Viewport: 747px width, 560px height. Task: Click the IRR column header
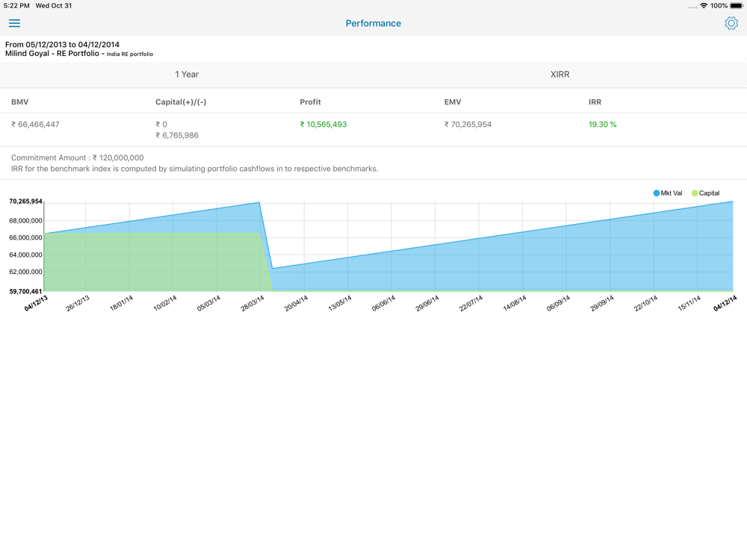pos(595,102)
